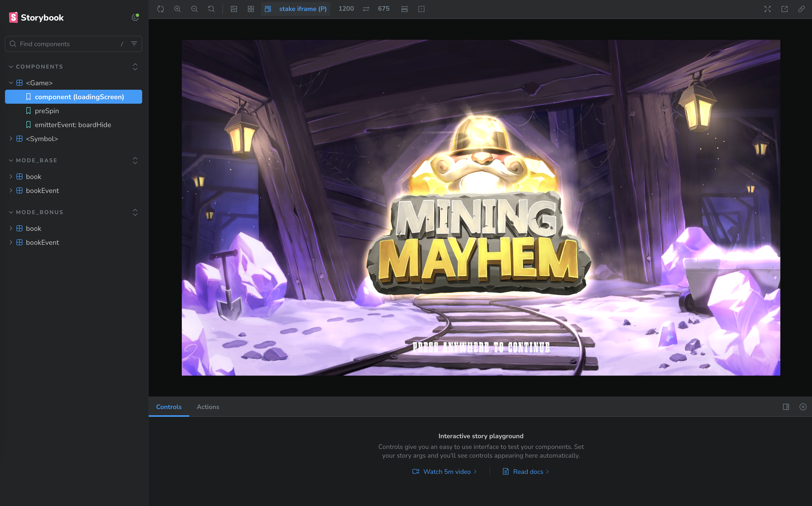
Task: Zoom out on the story preview
Action: 194,9
